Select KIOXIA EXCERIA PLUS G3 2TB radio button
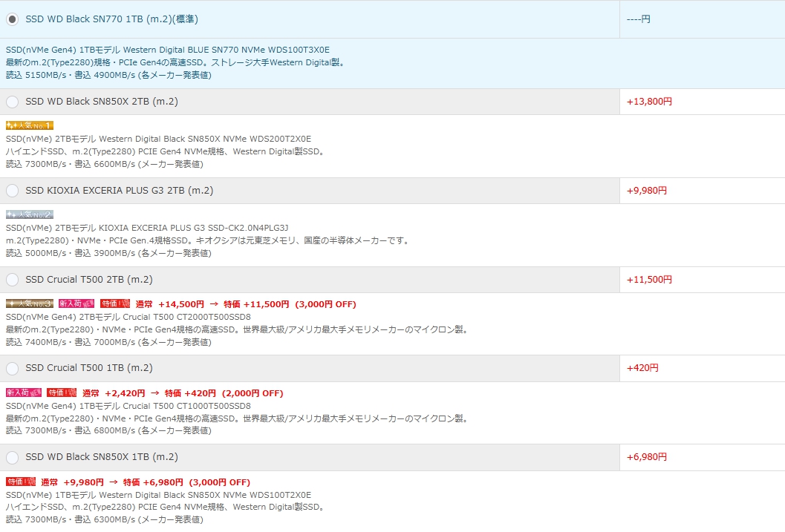This screenshot has height=532, width=785. point(13,191)
